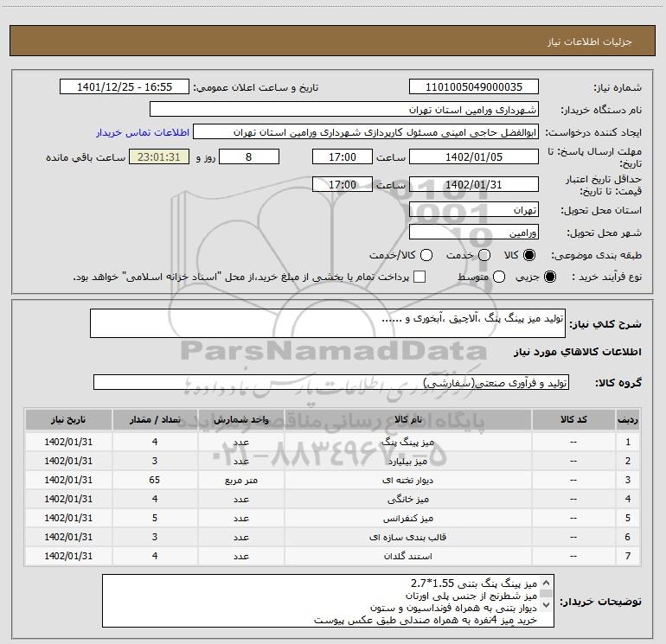Click the جزئیات اطلاعات نیاز header title
The width and height of the screenshot is (666, 644).
click(590, 41)
